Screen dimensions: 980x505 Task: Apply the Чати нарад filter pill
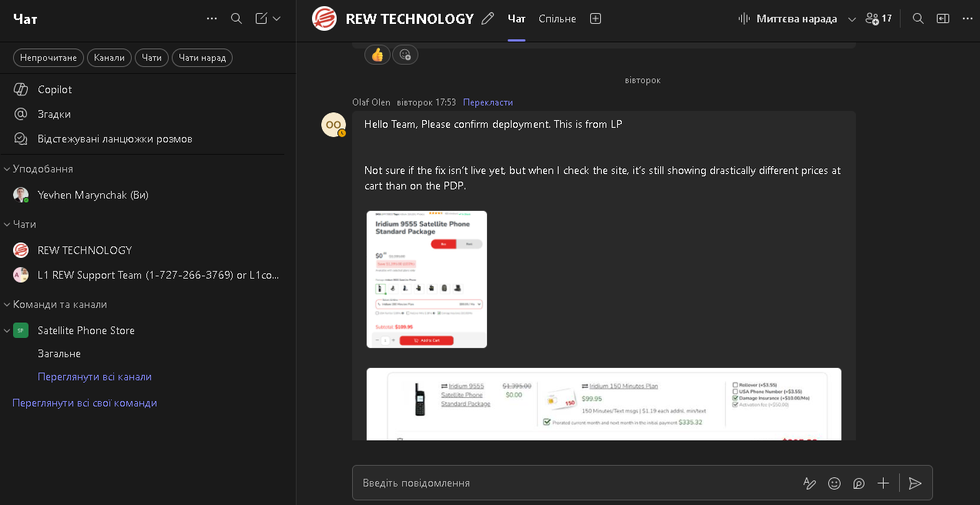pos(202,58)
